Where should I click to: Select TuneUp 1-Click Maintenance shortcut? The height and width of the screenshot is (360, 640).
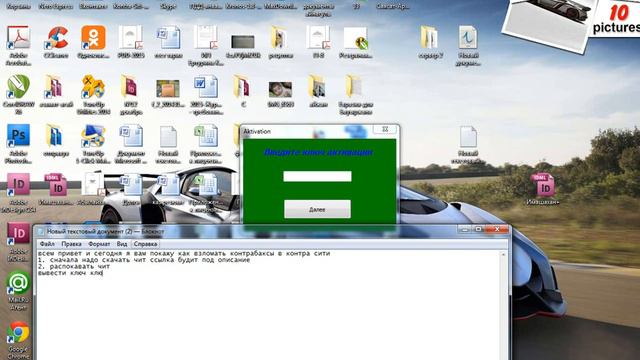(x=93, y=137)
